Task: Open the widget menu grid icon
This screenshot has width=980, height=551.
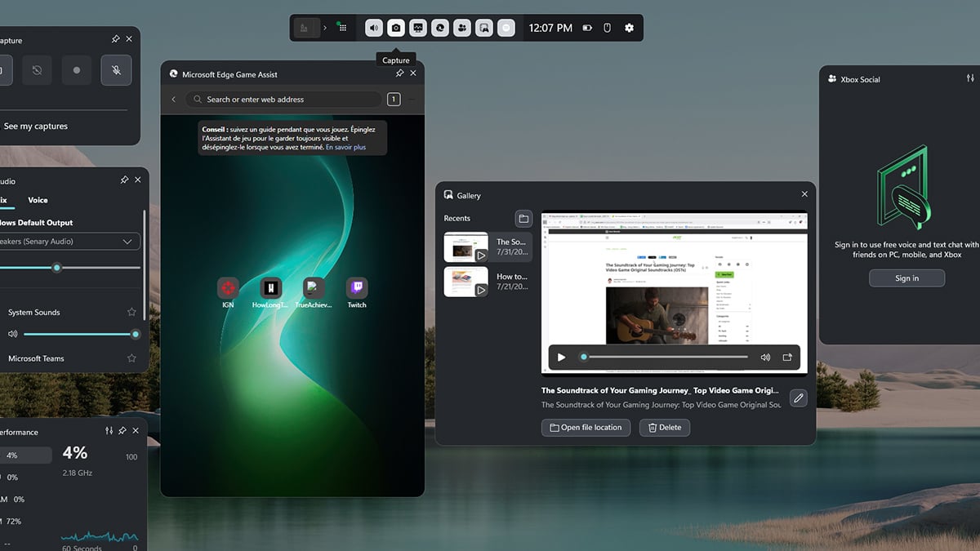Action: click(x=343, y=28)
